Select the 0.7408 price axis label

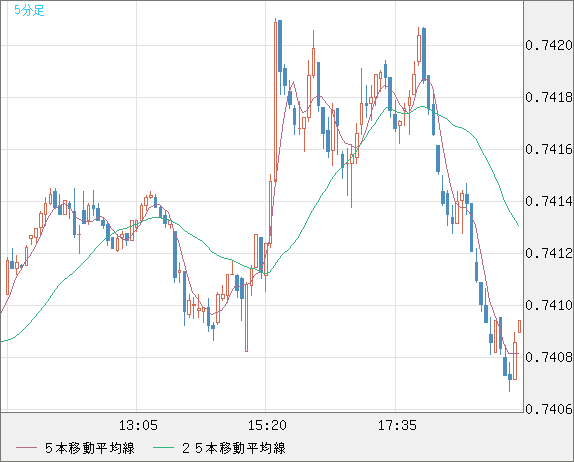549,357
